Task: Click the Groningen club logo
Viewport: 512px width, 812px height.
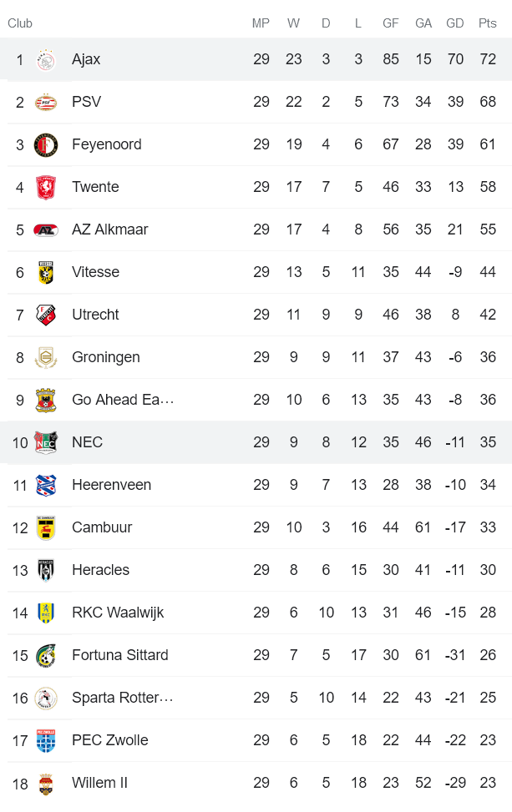Action: (x=46, y=358)
